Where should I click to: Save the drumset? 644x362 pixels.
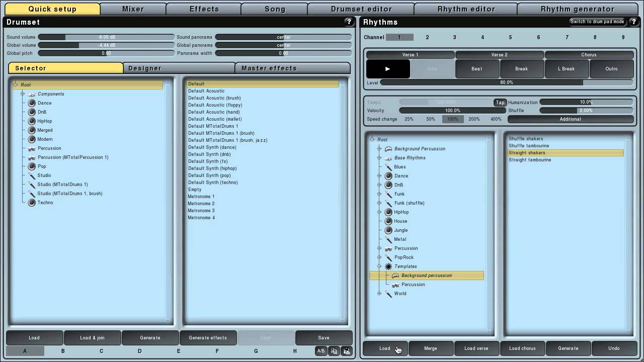[324, 338]
